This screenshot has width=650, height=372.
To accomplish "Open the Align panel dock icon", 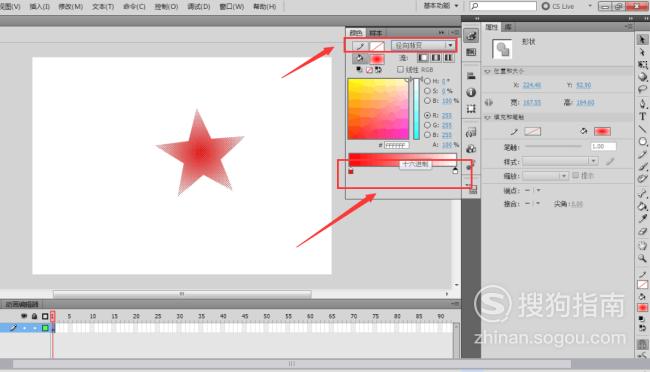I will click(471, 76).
